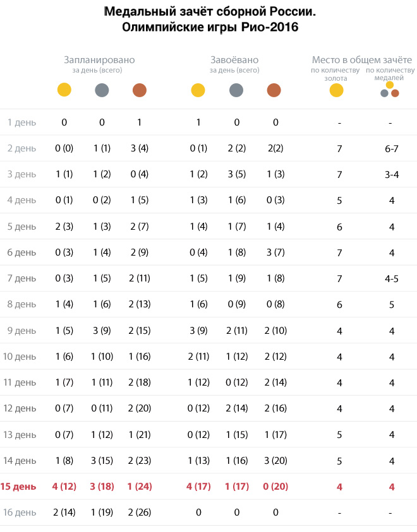Click the gold medal icon under Завоёвано

pos(198,90)
